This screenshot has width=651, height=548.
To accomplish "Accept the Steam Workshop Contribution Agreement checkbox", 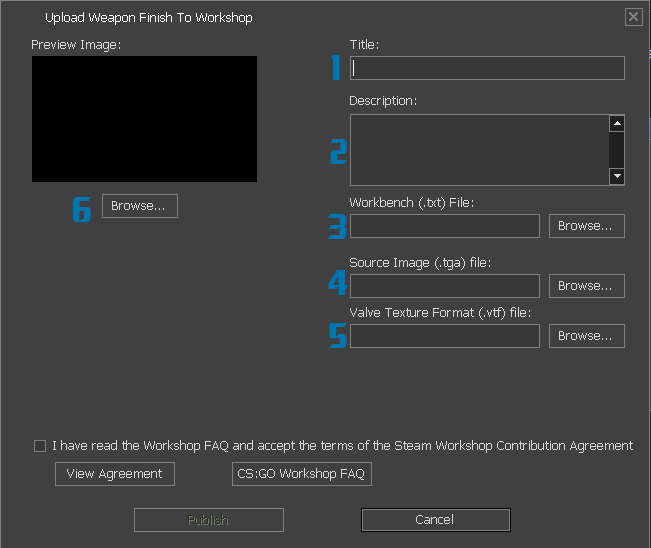I will tap(40, 446).
